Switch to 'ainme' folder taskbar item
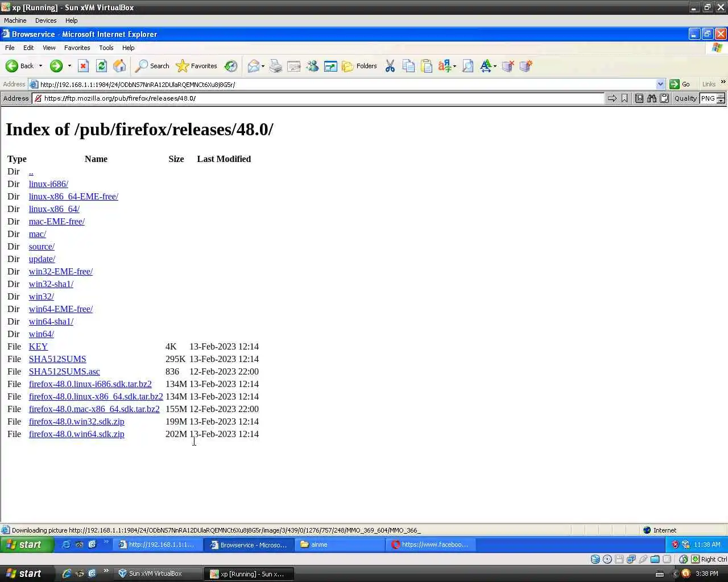The height and width of the screenshot is (582, 728). point(340,544)
